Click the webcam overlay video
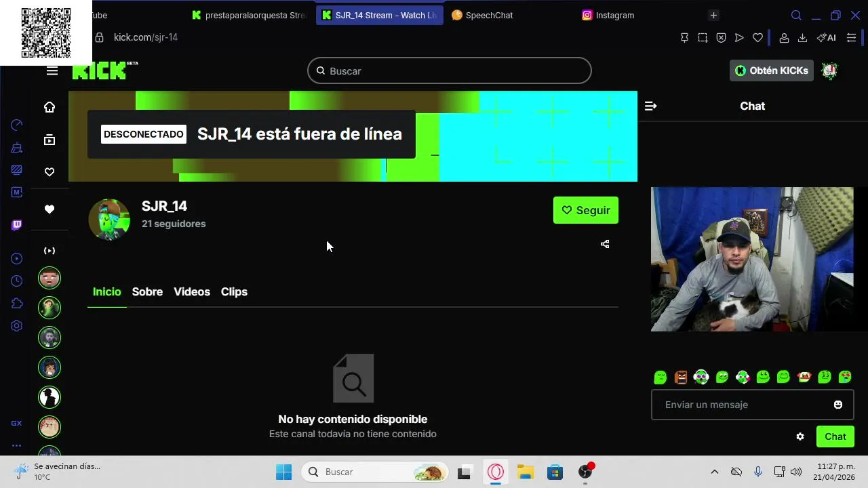Viewport: 868px width, 488px height. point(752,259)
